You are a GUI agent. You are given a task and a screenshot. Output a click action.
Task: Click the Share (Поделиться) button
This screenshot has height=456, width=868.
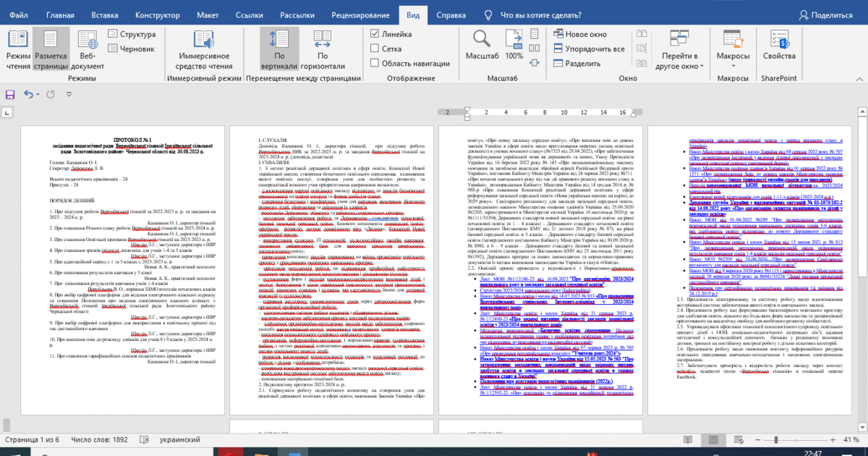825,14
